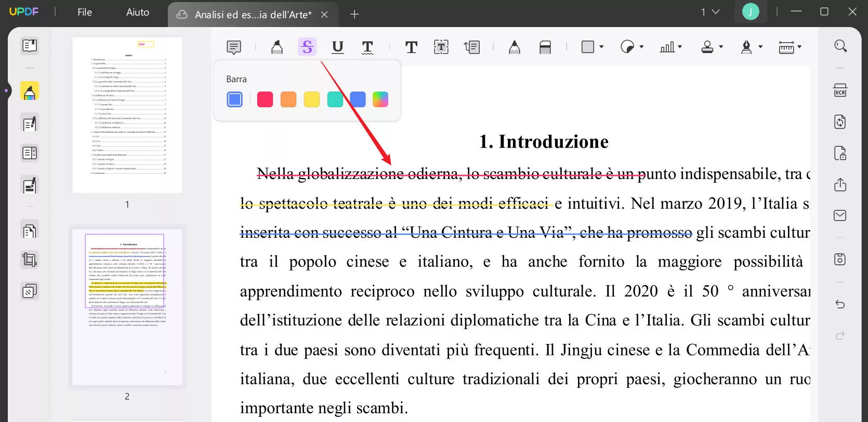Open the convert PDF tool
This screenshot has width=868, height=422.
pyautogui.click(x=840, y=122)
